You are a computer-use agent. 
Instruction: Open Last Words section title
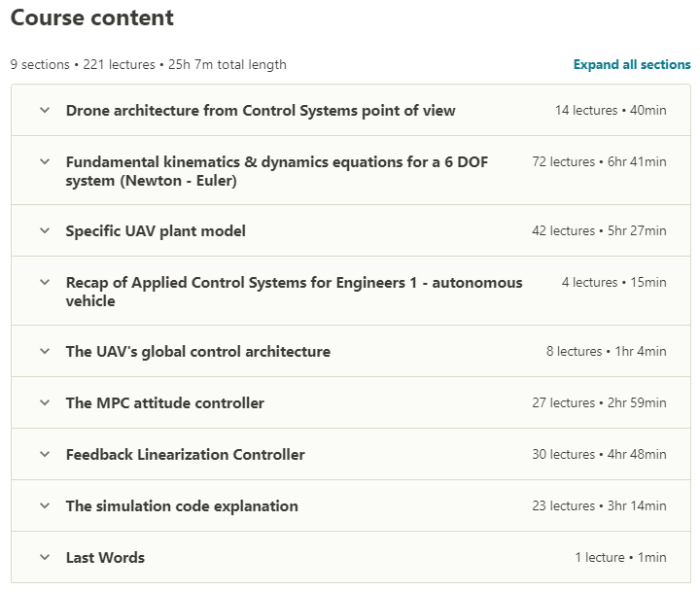coord(105,558)
